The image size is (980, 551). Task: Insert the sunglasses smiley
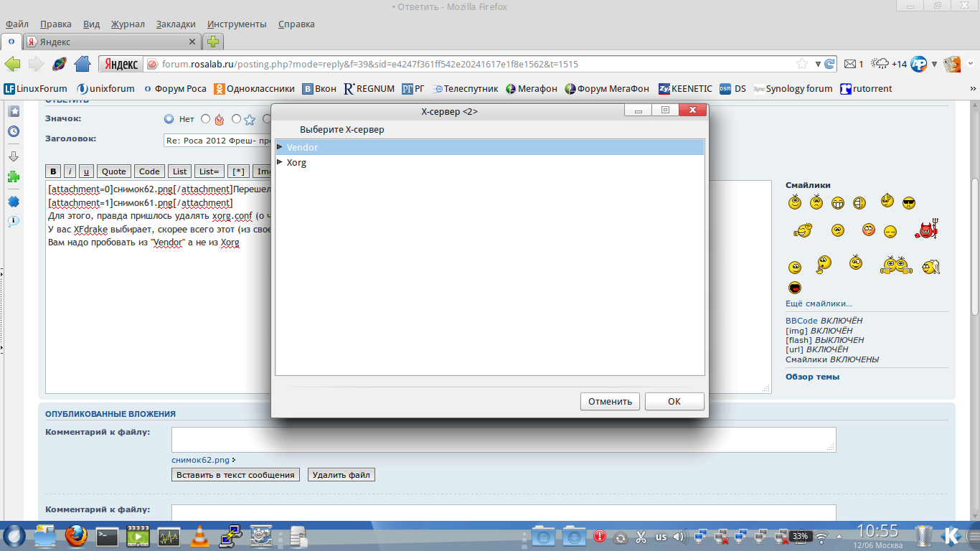click(909, 203)
